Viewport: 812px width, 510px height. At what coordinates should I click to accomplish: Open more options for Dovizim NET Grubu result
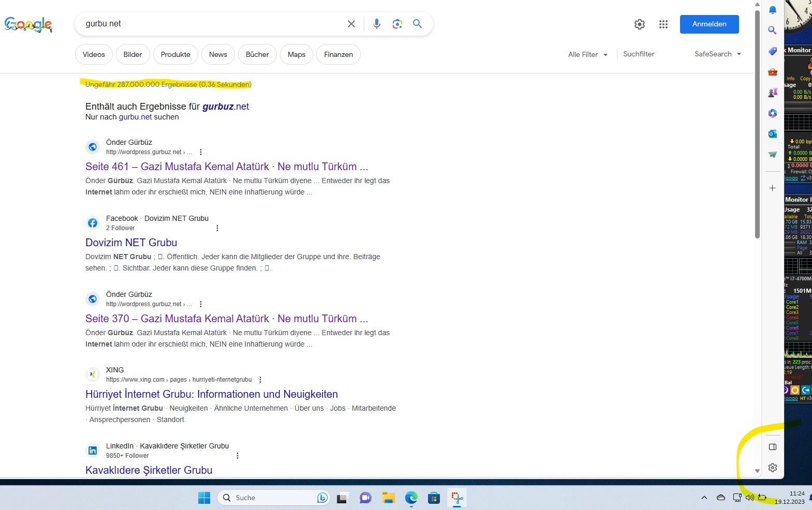tap(217, 228)
